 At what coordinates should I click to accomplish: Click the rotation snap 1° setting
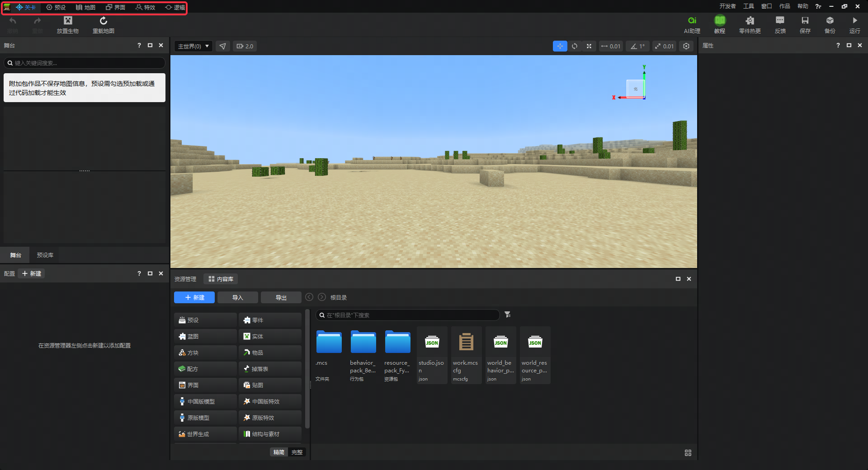coord(638,46)
